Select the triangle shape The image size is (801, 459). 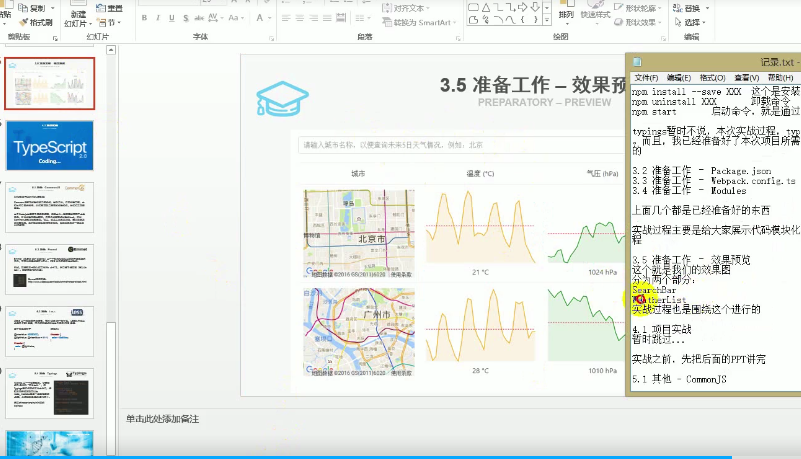click(486, 7)
